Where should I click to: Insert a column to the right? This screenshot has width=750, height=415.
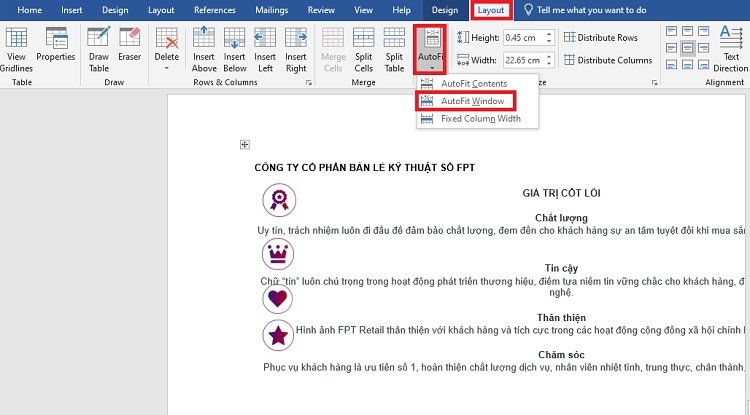296,50
